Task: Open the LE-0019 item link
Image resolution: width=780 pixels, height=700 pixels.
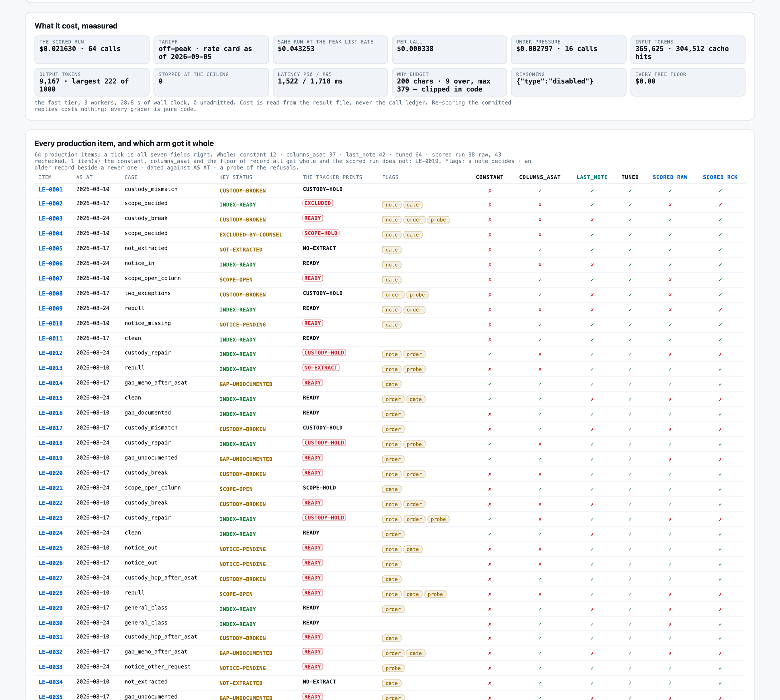Action: (x=50, y=458)
